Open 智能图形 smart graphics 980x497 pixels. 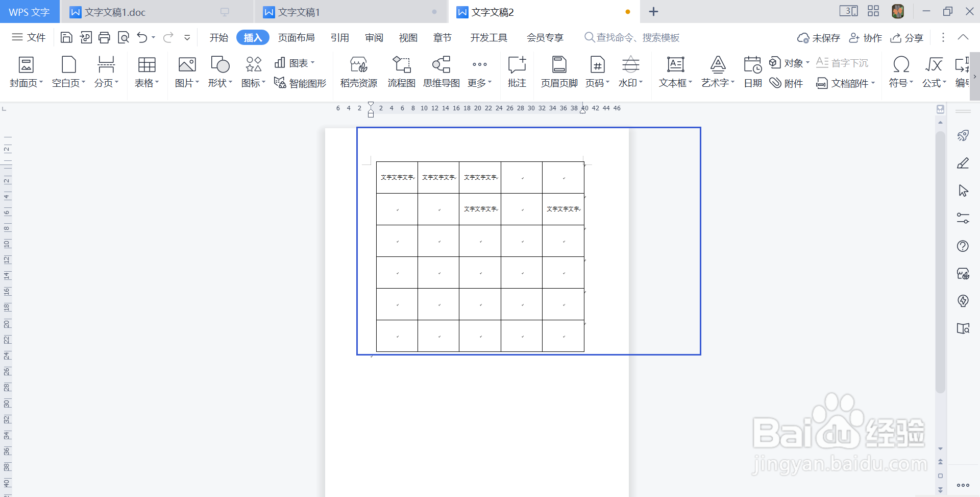coord(300,83)
